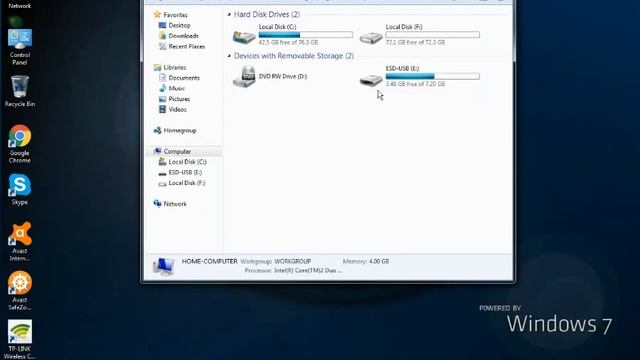
Task: Launch the Google Chrome desktop shortcut
Action: tap(20, 144)
